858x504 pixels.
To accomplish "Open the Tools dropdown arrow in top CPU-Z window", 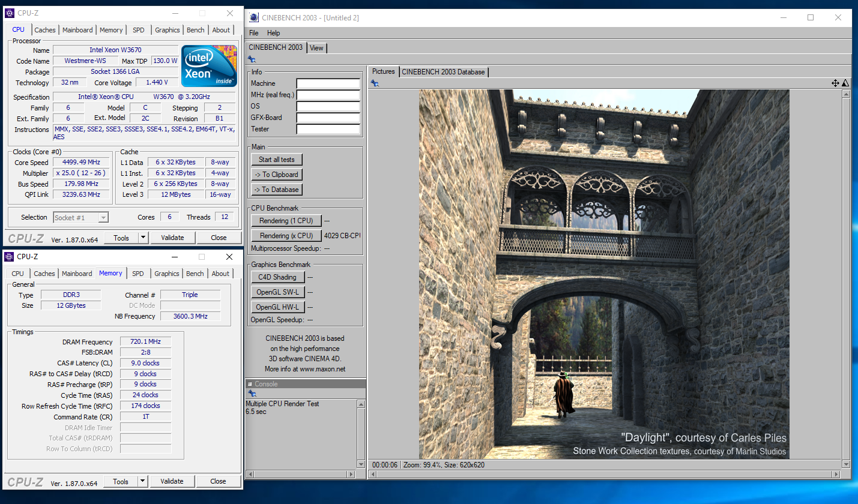I will tap(143, 238).
